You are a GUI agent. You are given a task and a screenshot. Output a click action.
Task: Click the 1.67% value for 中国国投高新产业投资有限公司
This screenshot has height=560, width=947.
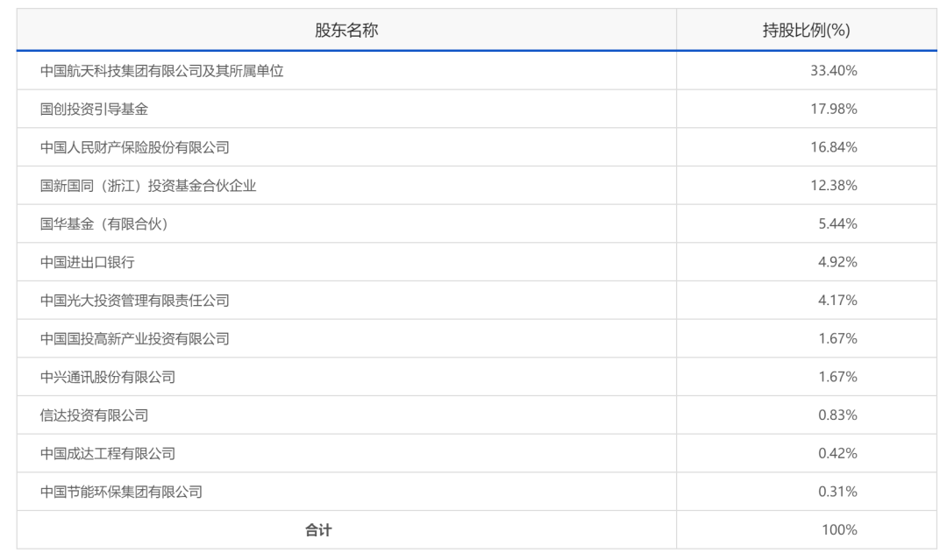[837, 339]
